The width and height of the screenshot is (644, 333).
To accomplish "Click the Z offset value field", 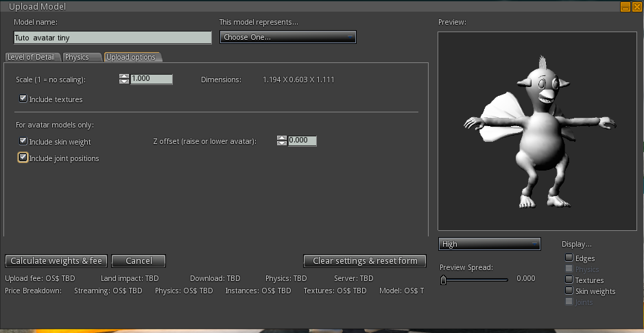I will click(x=302, y=140).
